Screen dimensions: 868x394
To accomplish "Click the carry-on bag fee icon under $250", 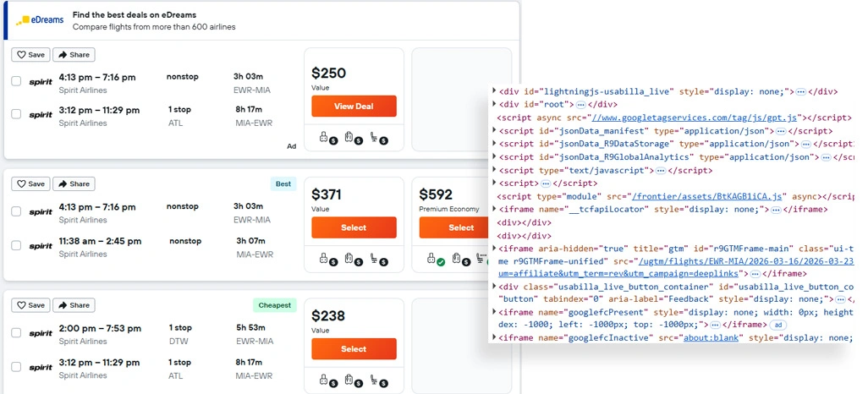I will click(x=350, y=138).
